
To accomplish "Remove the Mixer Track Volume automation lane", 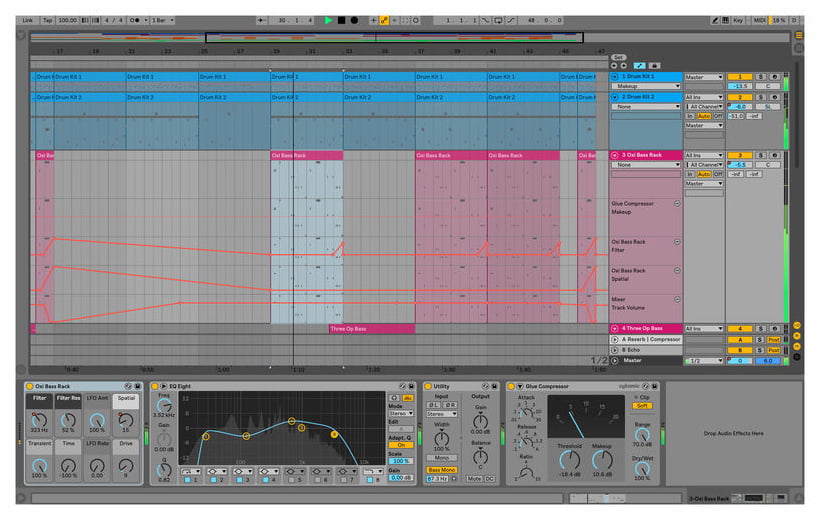I will [677, 300].
